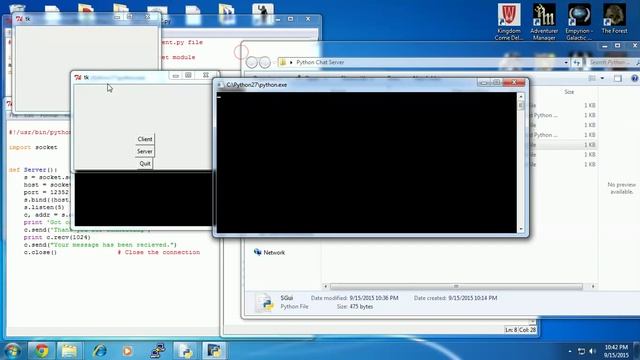This screenshot has height=360, width=640.
Task: Click the Explorer Back navigation button
Action: [x=252, y=62]
